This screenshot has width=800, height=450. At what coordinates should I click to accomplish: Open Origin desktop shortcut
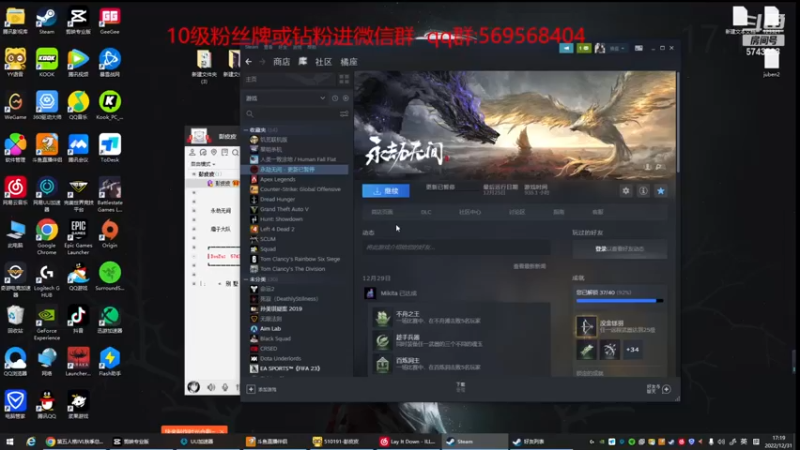coord(110,234)
